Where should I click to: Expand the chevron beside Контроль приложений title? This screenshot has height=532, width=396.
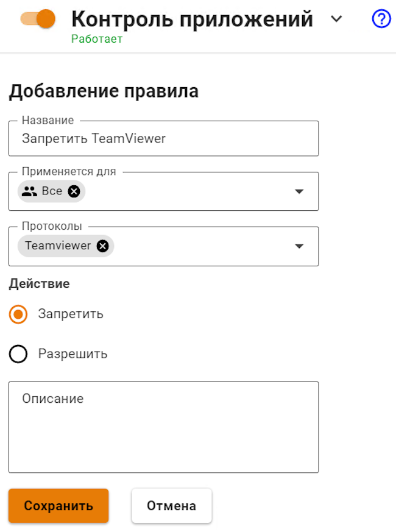click(x=336, y=19)
